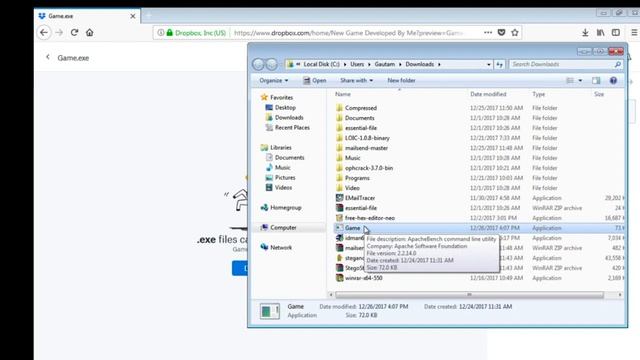Click the Explorer back navigation button

258,64
